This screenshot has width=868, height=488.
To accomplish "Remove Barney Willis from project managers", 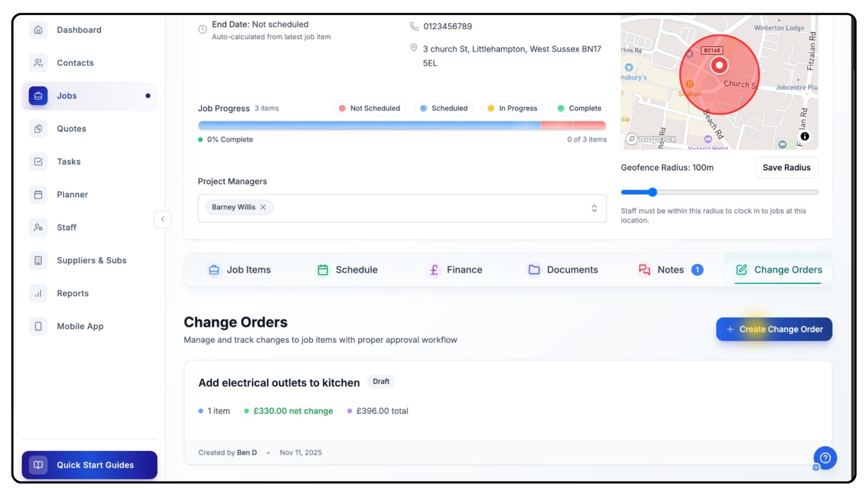I will click(263, 207).
